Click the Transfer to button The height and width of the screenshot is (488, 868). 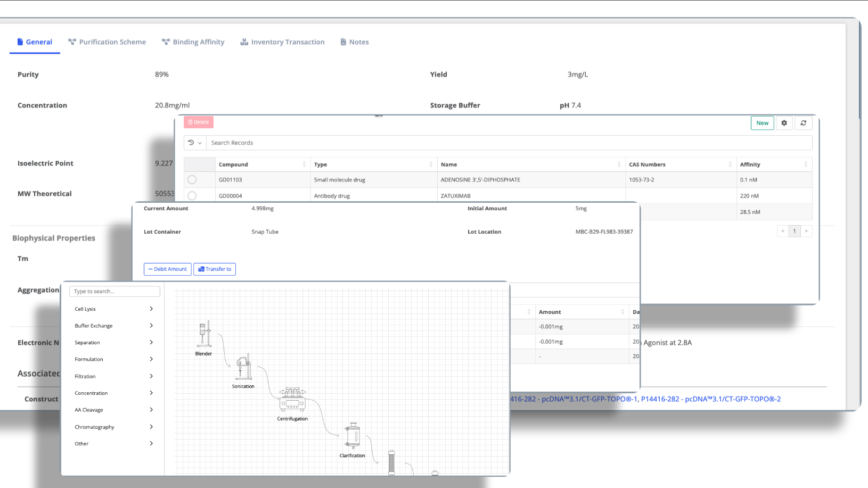215,269
